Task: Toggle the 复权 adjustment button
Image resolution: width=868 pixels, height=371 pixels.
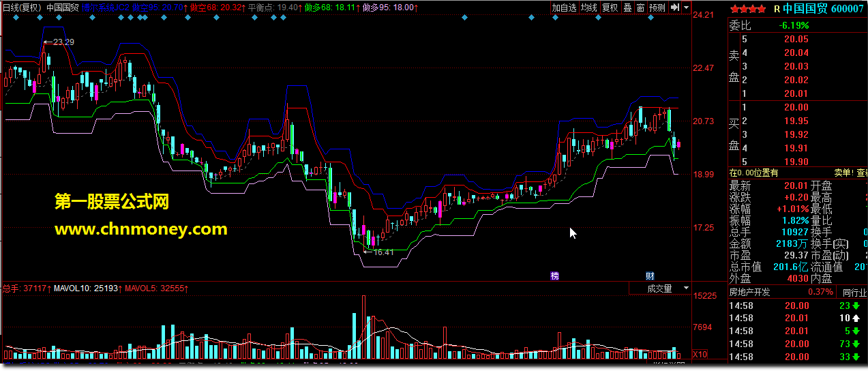Action: 610,8
